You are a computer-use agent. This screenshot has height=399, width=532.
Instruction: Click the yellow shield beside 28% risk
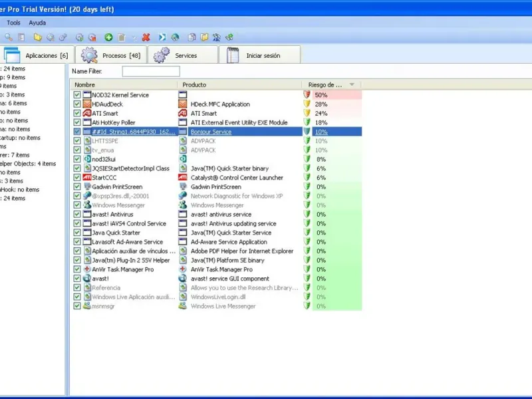(x=307, y=104)
